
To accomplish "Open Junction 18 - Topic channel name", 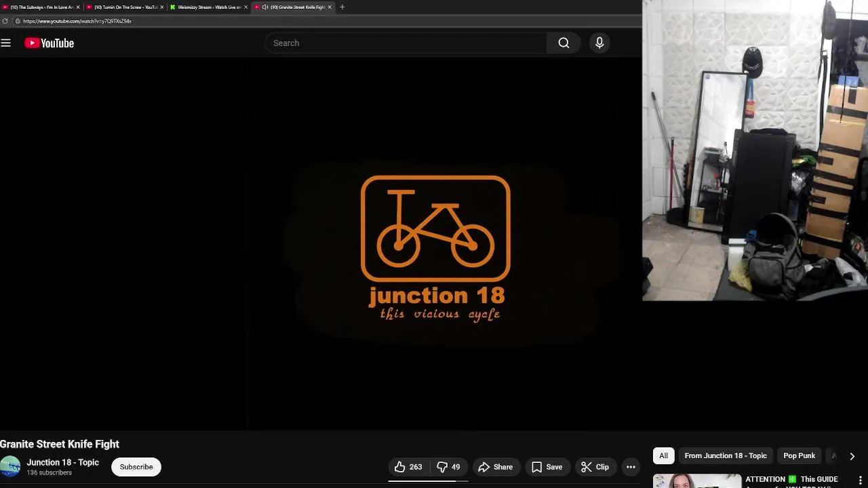I will pyautogui.click(x=62, y=462).
